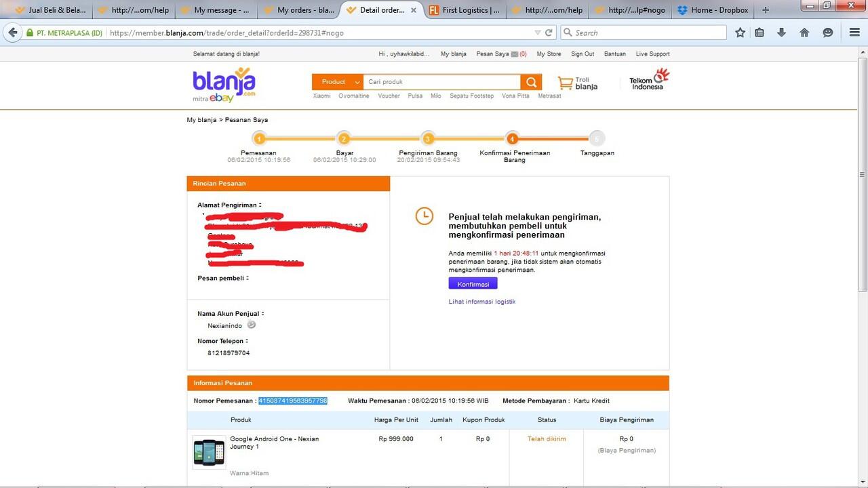Open a new tab with the plus button

coord(766,10)
